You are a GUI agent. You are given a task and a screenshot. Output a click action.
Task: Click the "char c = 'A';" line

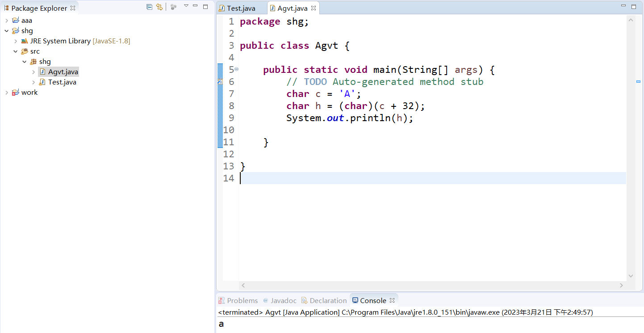(323, 94)
